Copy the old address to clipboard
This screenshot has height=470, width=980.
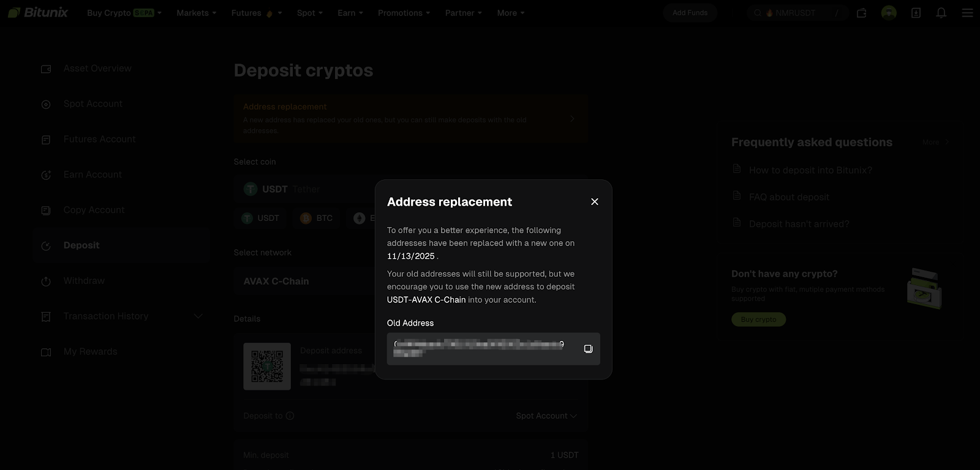pos(588,349)
